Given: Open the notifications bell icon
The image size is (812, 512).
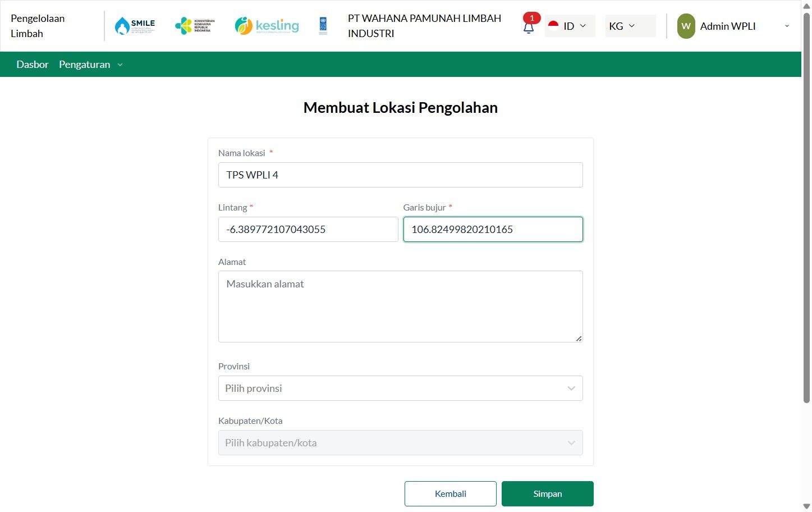Looking at the screenshot, I should click(529, 28).
